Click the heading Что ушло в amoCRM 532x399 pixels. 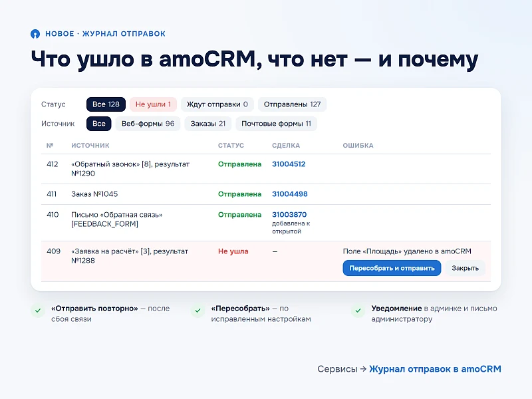pos(146,59)
